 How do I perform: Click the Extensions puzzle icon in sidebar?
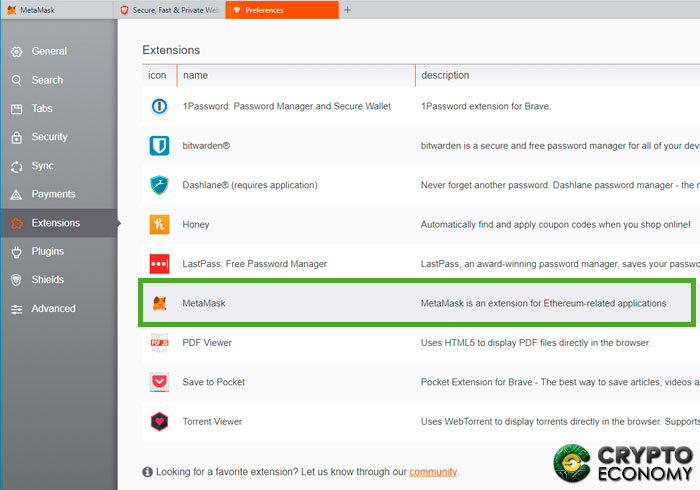point(17,223)
